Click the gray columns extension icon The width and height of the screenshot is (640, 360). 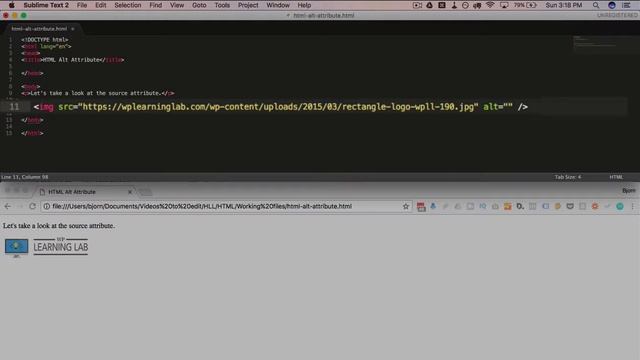(x=533, y=206)
